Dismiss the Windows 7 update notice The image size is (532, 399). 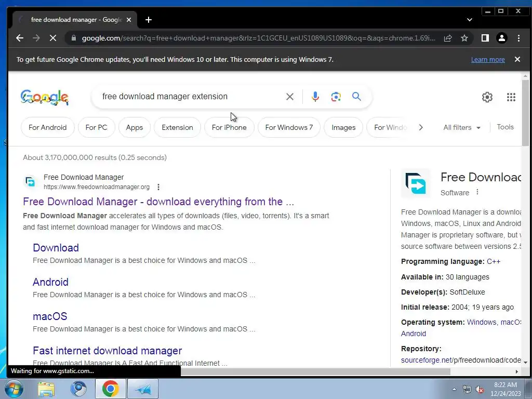(x=517, y=59)
